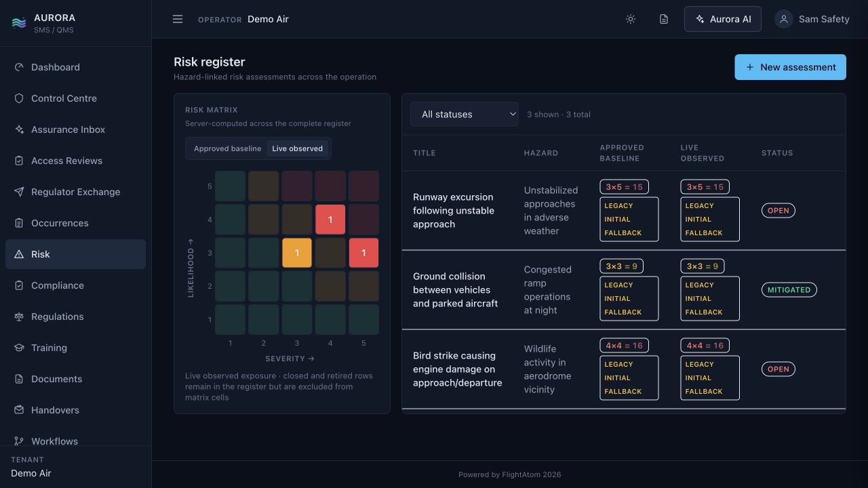Click the TITLE column header
Screen dimensions: 868x488
pyautogui.click(x=425, y=153)
